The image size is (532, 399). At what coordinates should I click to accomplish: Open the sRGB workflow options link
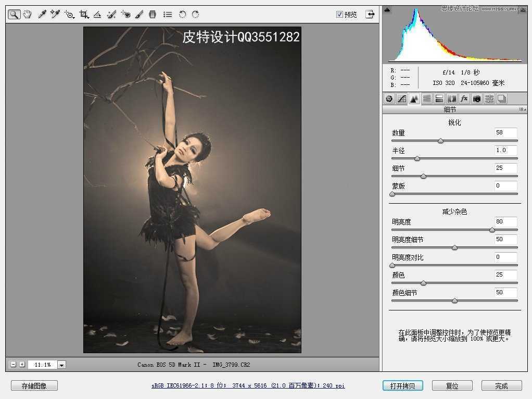(248, 385)
